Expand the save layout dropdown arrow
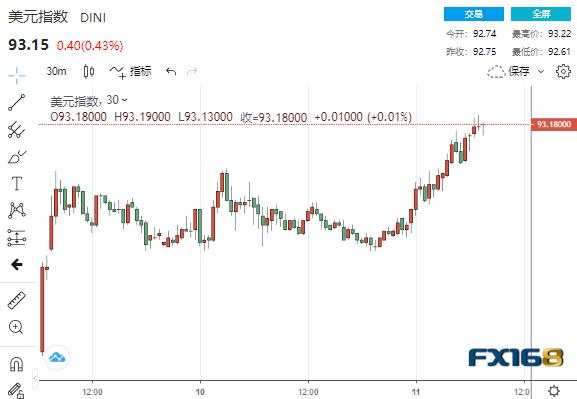Viewport: 577px width, 399px height. pyautogui.click(x=541, y=71)
